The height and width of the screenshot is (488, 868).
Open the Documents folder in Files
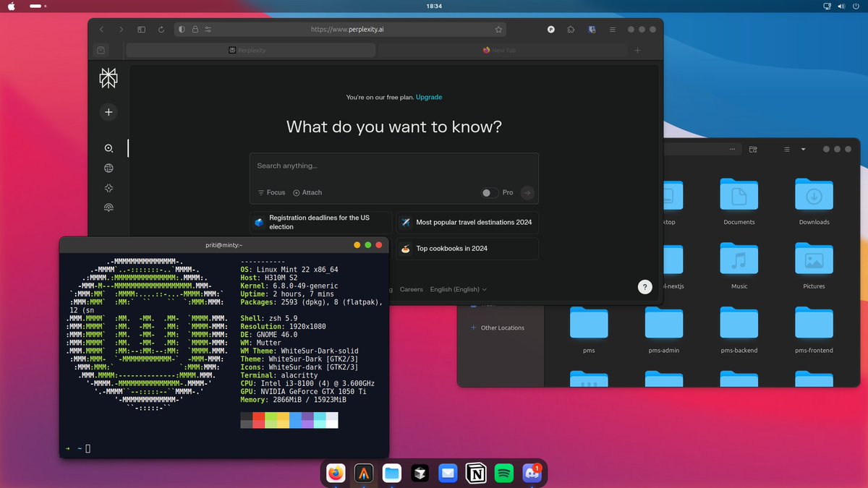(x=739, y=202)
